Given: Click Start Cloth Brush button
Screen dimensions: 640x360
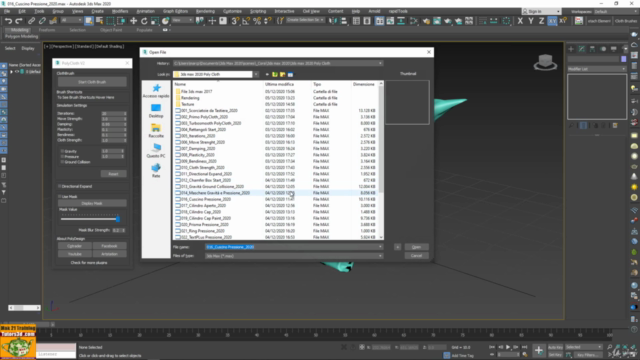Looking at the screenshot, I should pyautogui.click(x=92, y=82).
